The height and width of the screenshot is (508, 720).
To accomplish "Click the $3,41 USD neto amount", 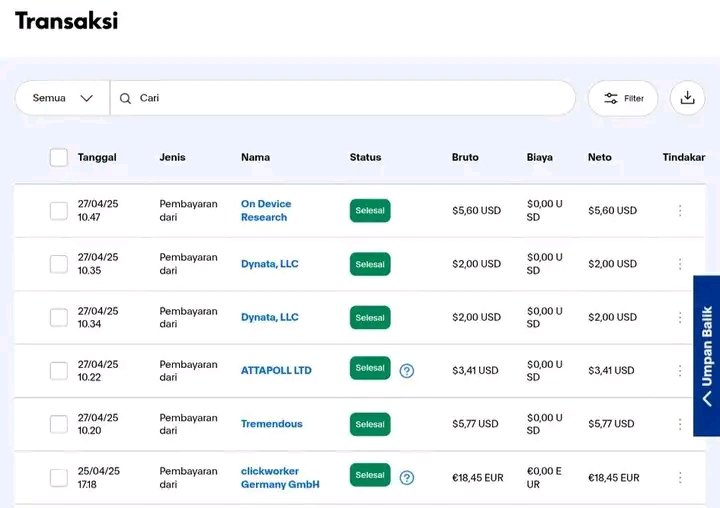I will pyautogui.click(x=611, y=371).
